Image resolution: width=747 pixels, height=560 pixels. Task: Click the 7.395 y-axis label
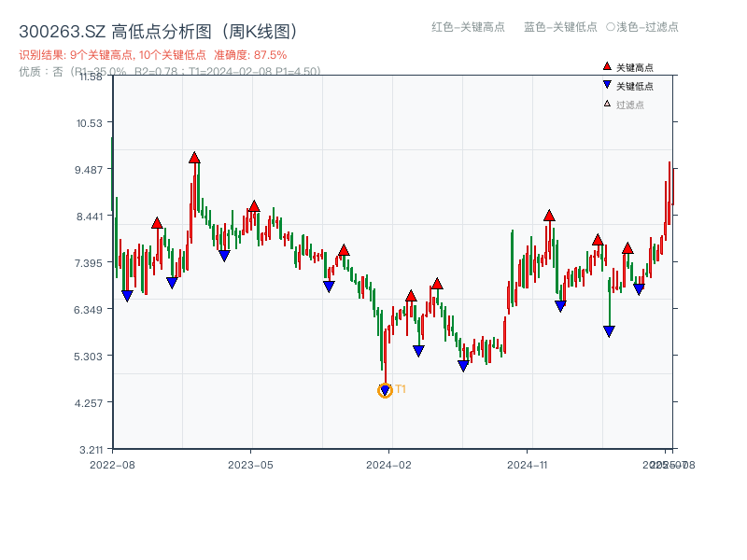tap(89, 263)
